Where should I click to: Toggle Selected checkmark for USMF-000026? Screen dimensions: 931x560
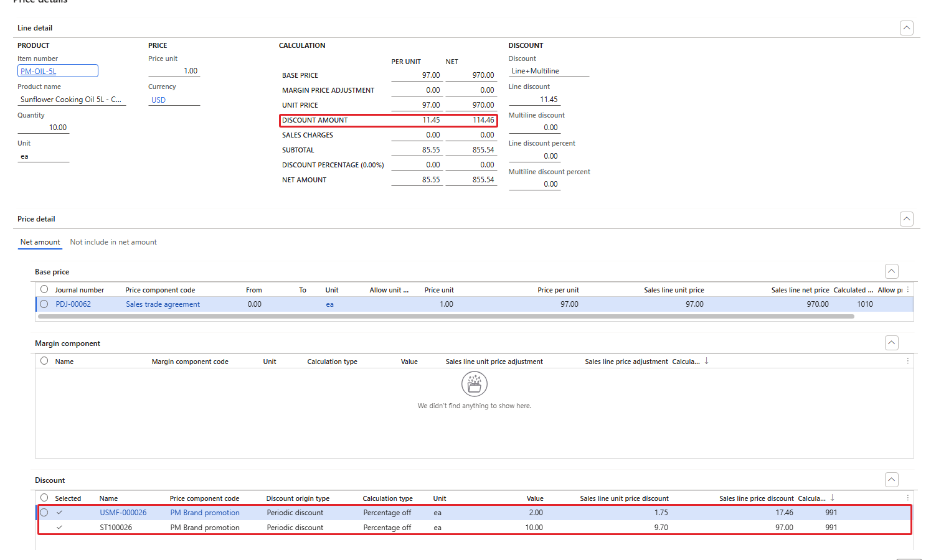point(59,513)
